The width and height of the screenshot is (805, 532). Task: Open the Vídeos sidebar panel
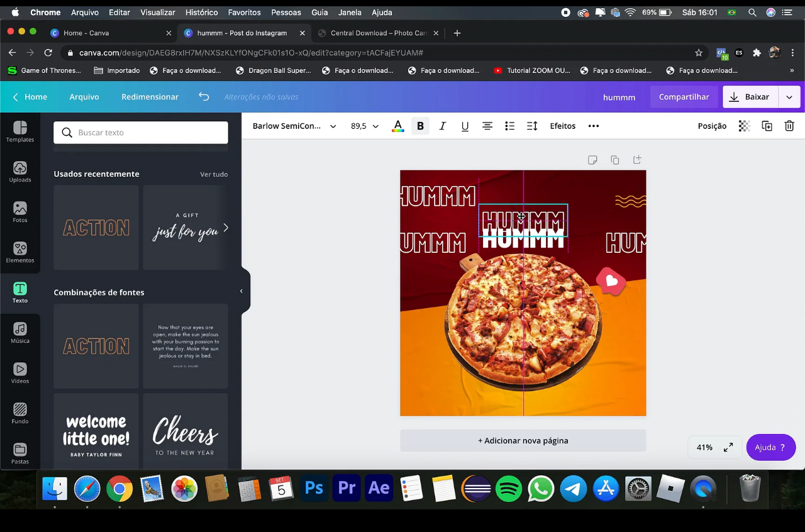click(20, 373)
